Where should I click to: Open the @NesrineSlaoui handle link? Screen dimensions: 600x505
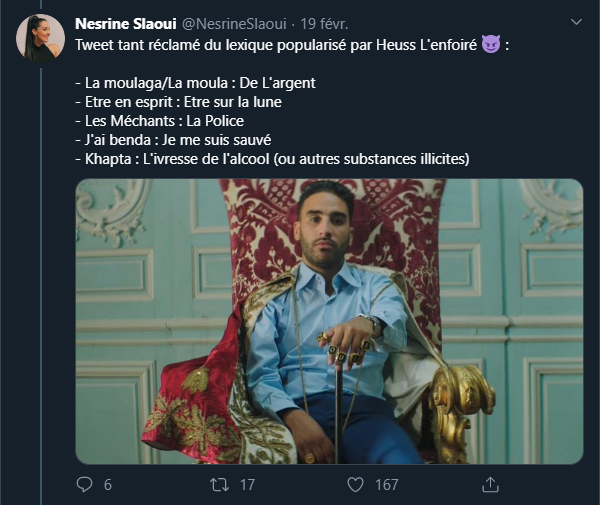[x=233, y=23]
